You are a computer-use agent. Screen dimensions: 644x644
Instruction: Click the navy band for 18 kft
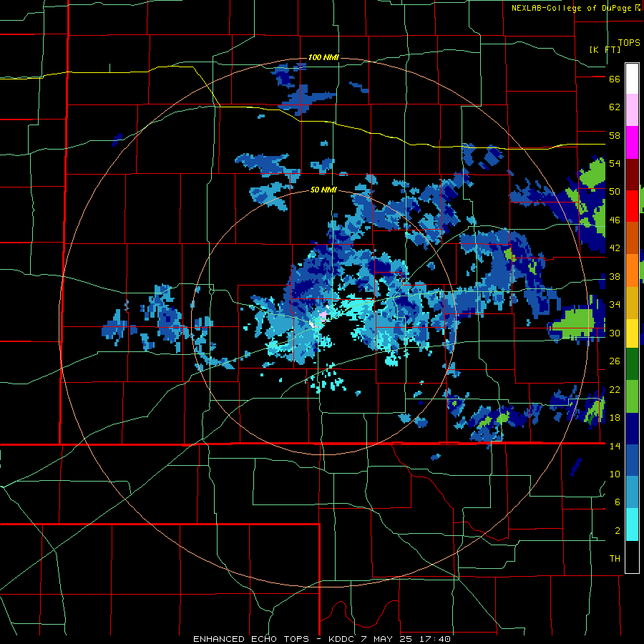coord(632,429)
